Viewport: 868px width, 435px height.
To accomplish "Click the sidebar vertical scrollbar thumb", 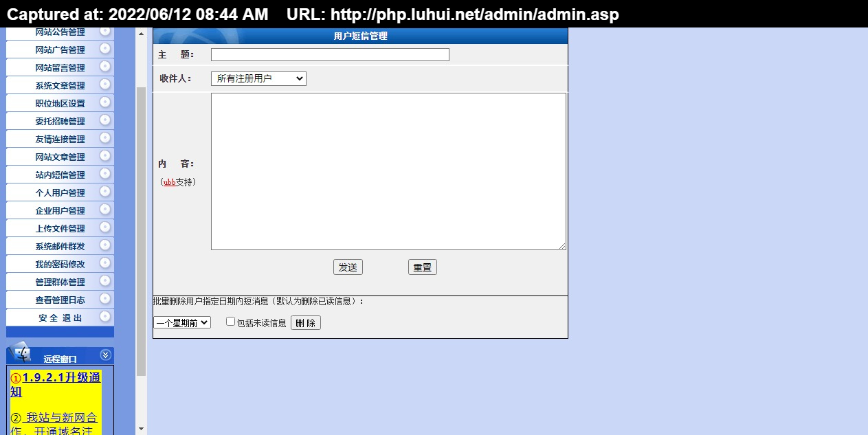I will pos(142,231).
